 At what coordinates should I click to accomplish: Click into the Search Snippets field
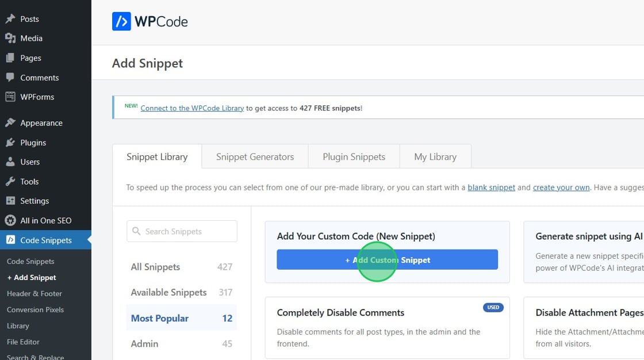[x=182, y=231]
